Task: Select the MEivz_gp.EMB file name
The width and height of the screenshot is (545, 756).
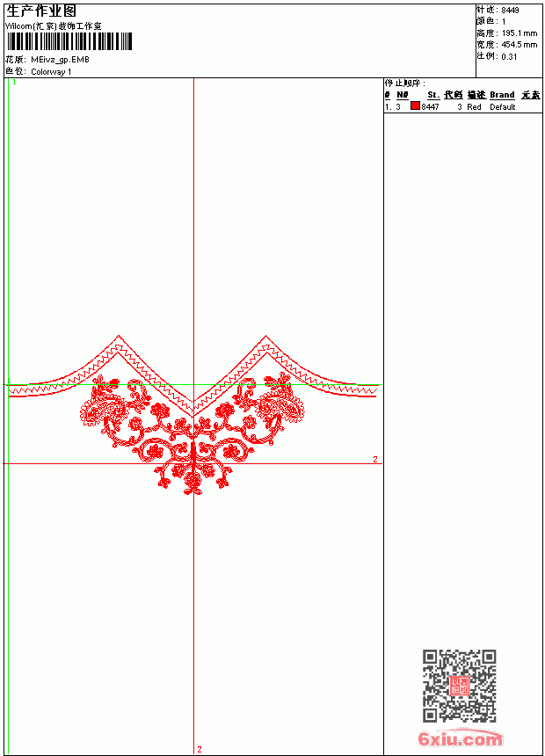Action: 60,60
